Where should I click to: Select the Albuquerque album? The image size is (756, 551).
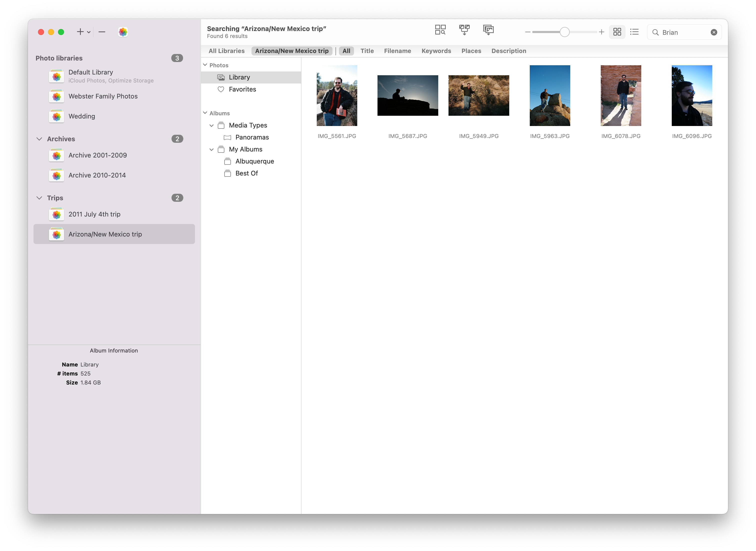point(254,161)
